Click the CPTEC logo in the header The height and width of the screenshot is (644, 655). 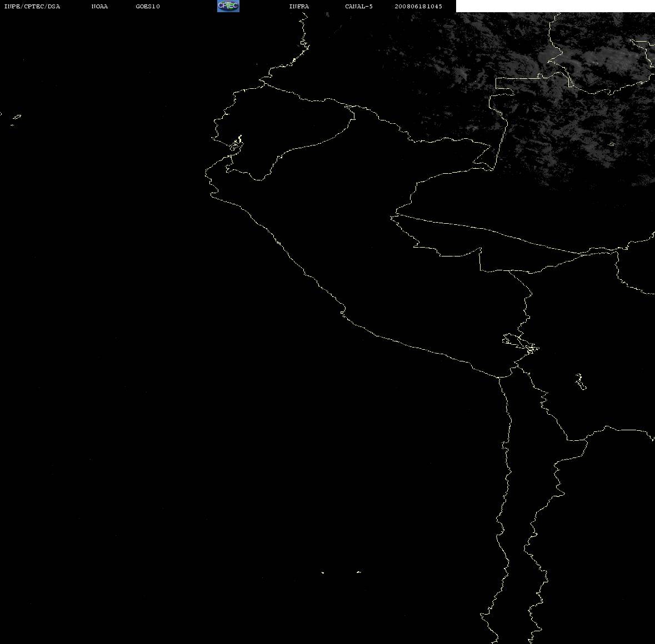228,6
